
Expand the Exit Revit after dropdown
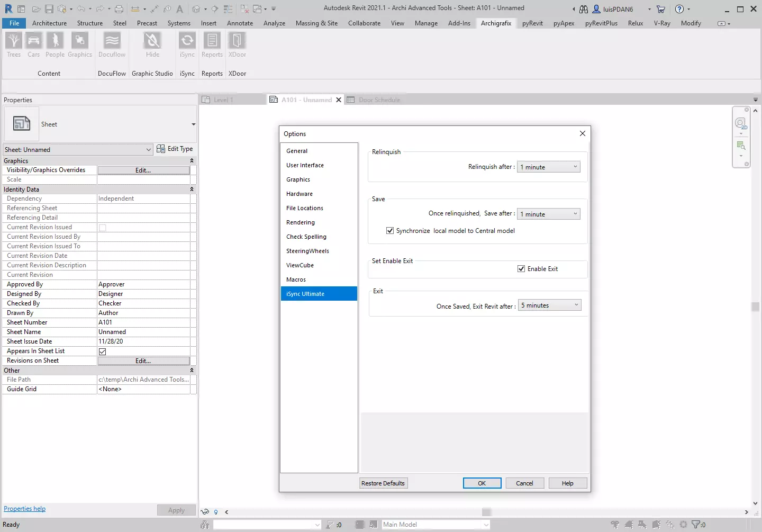550,305
